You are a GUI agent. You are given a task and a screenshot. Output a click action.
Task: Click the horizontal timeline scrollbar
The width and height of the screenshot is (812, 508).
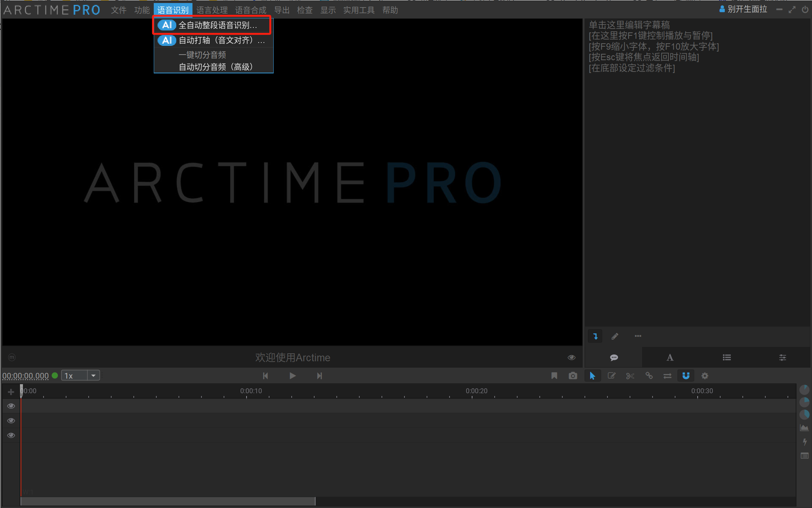point(168,501)
